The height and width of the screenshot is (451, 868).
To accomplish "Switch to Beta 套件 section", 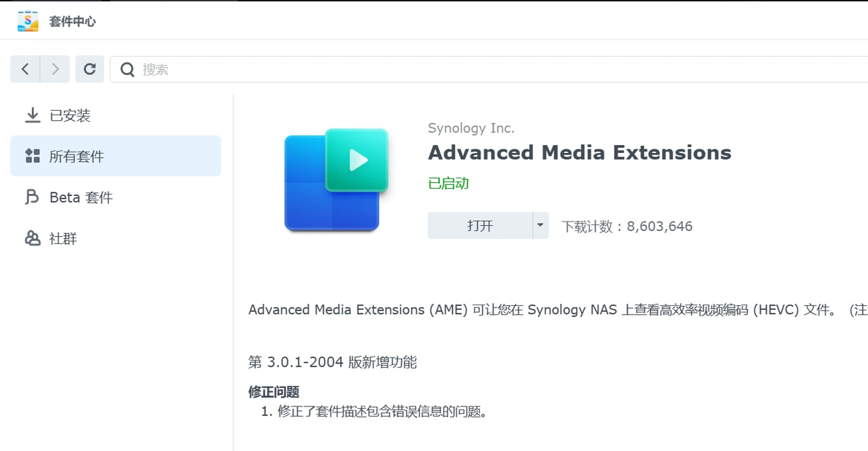I will [x=116, y=197].
